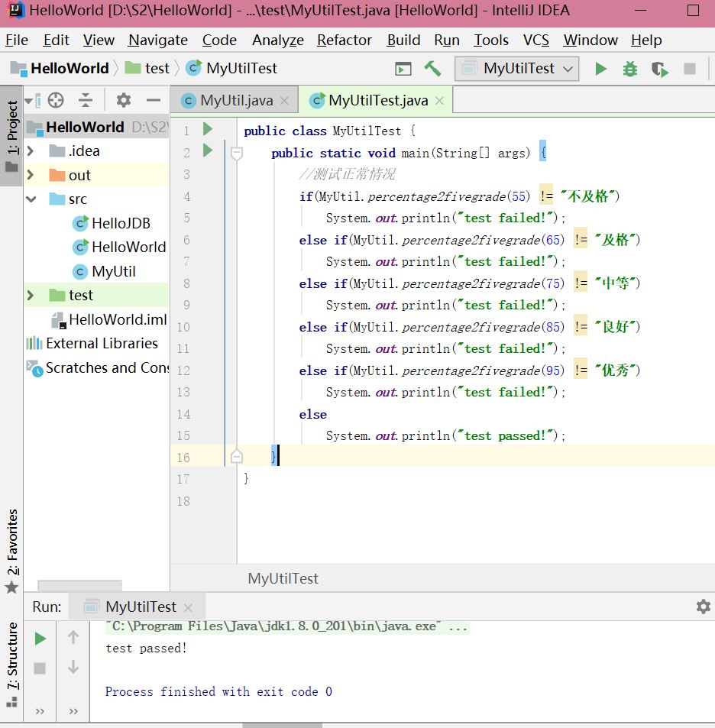Locate current file using crosshair icon
Viewport: 715px width, 728px height.
tap(56, 100)
